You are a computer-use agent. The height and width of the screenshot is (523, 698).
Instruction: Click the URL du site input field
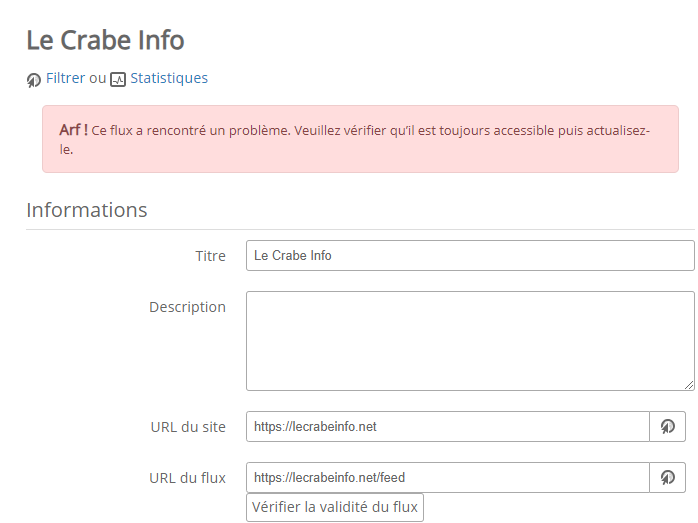click(447, 427)
